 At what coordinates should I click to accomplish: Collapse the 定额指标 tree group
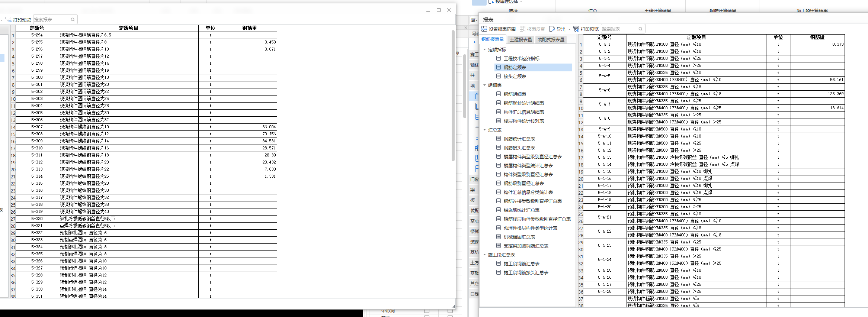pos(484,49)
